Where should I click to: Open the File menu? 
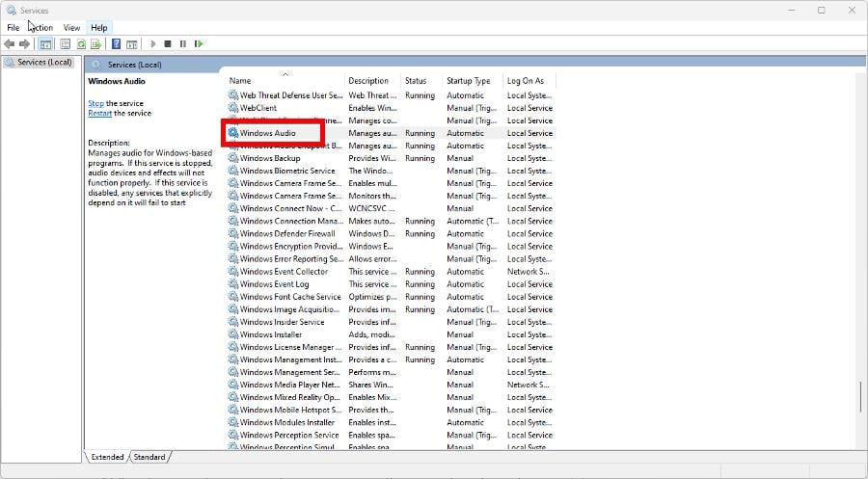[x=14, y=28]
